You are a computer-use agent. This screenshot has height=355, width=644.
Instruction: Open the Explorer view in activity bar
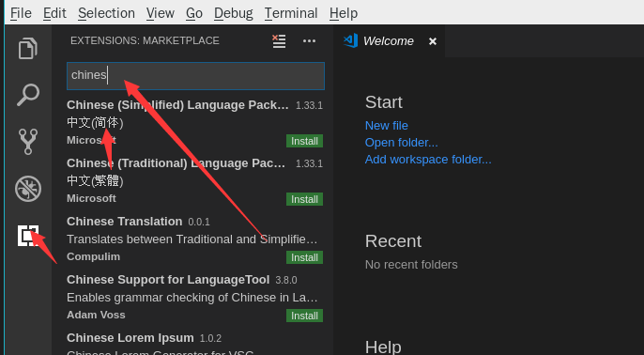[28, 48]
